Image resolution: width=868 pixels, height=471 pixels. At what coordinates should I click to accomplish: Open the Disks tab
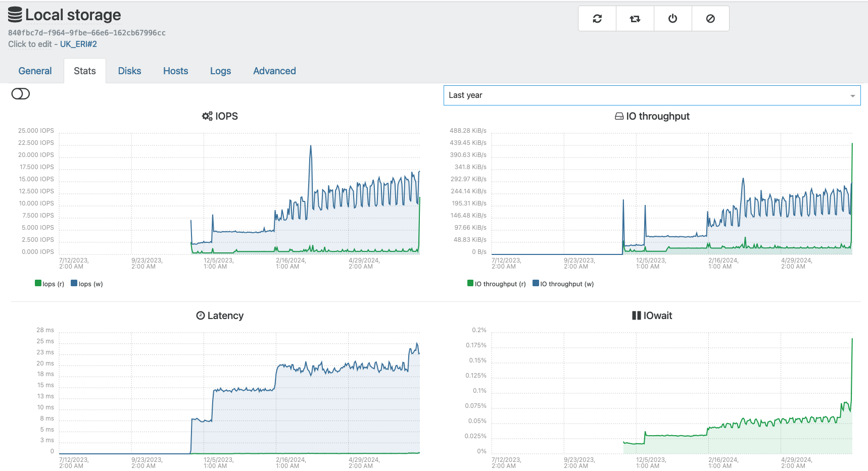tap(129, 71)
